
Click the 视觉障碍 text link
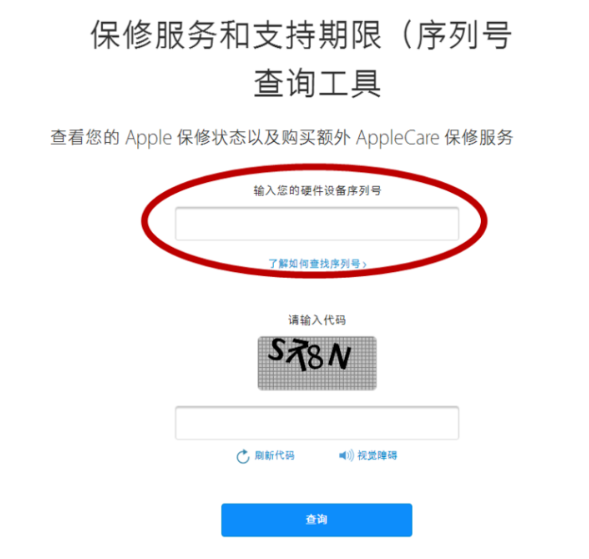point(377,456)
